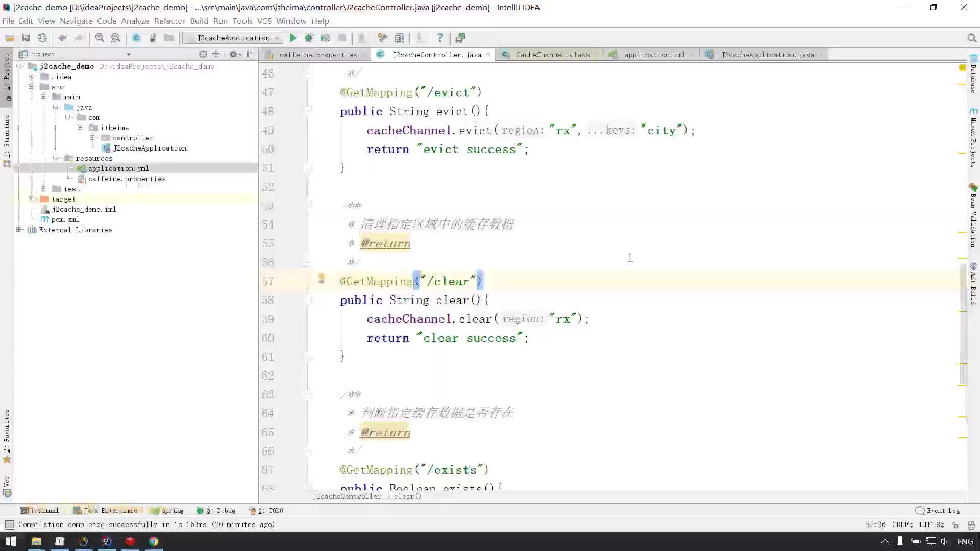The image size is (980, 551).
Task: Expand the controller package node
Action: (x=92, y=138)
